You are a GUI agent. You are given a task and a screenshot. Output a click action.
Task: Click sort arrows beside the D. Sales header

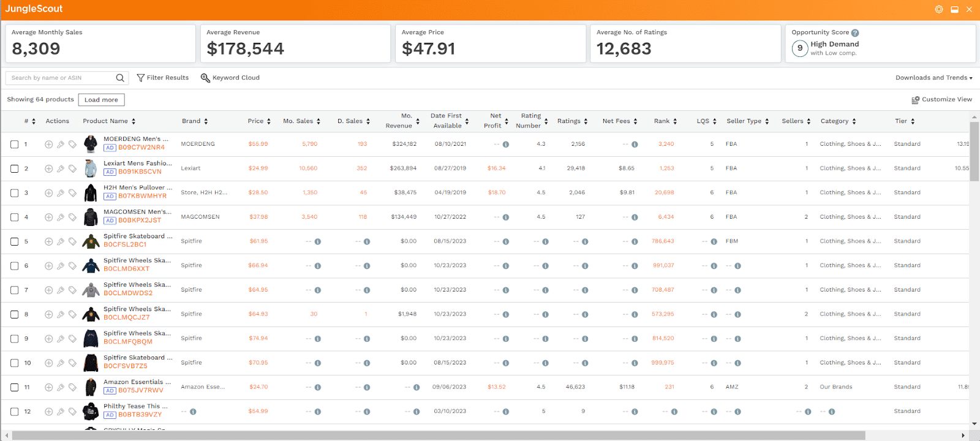point(368,121)
